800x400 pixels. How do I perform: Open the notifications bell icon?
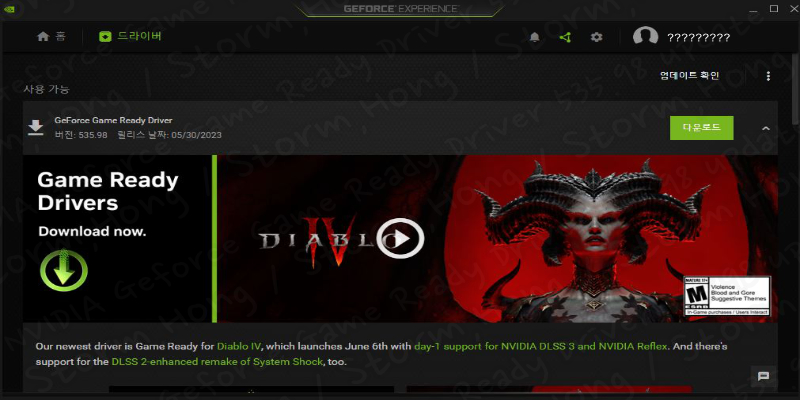point(534,37)
